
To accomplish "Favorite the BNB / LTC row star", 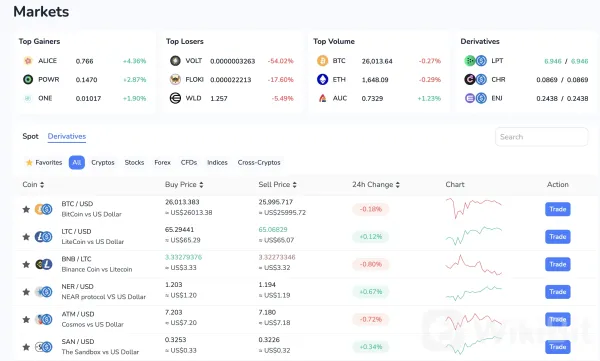I will (x=26, y=264).
